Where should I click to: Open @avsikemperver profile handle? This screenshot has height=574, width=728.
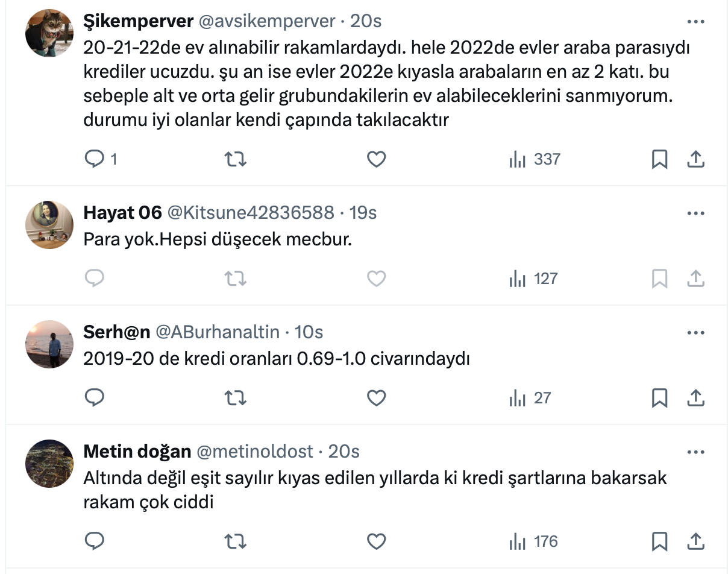[x=266, y=21]
